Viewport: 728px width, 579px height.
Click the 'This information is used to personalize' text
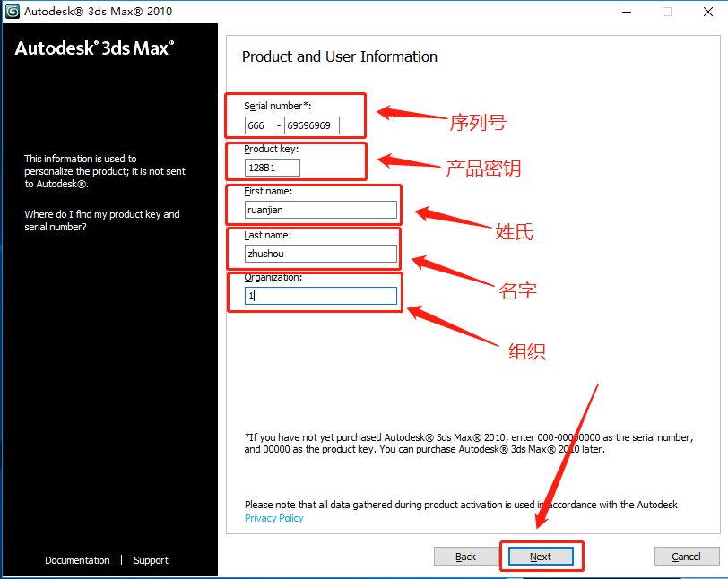click(105, 171)
